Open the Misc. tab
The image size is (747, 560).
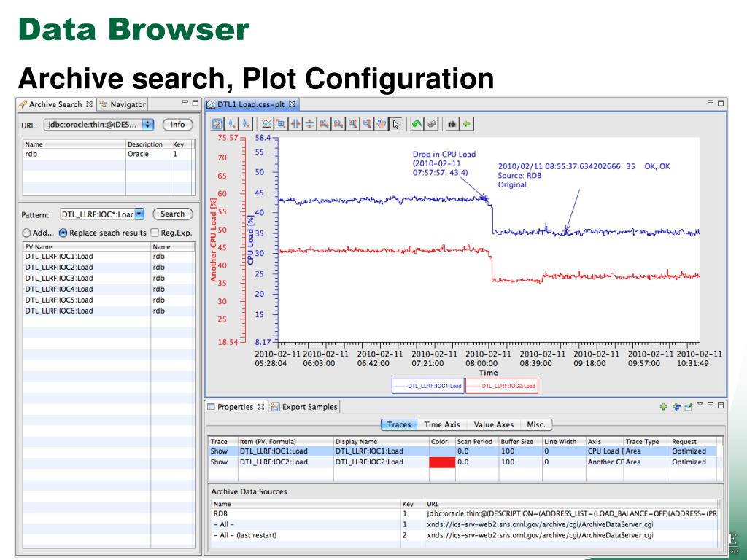click(536, 424)
